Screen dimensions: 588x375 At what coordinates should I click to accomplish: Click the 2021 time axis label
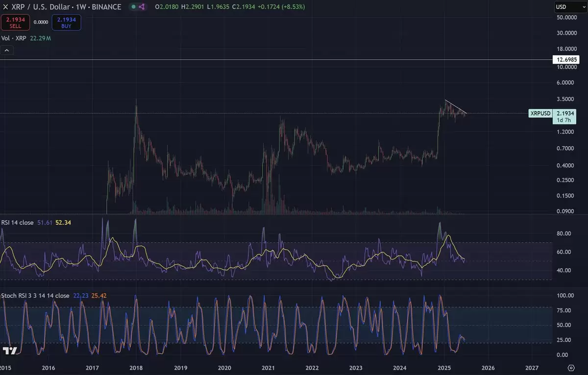(268, 367)
